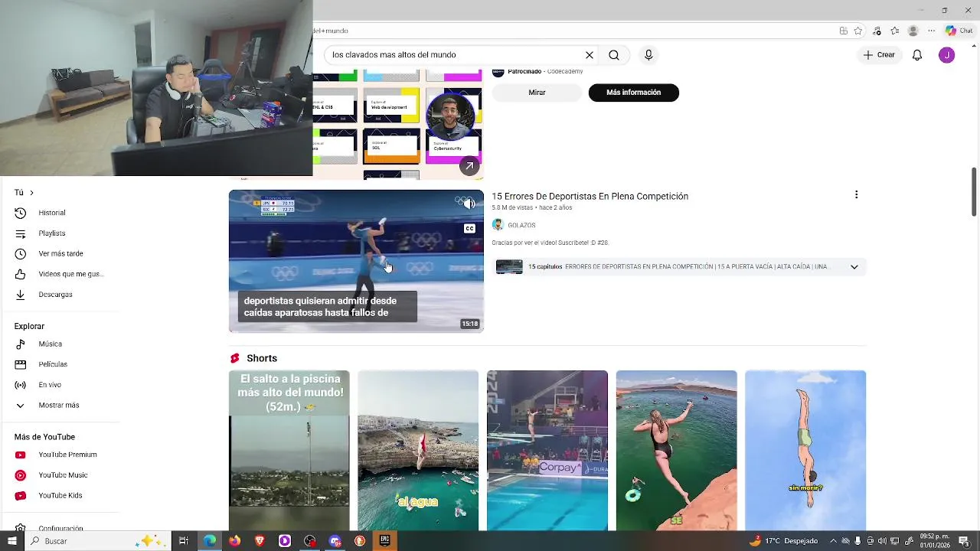Click the Mirar button on the ad

537,93
